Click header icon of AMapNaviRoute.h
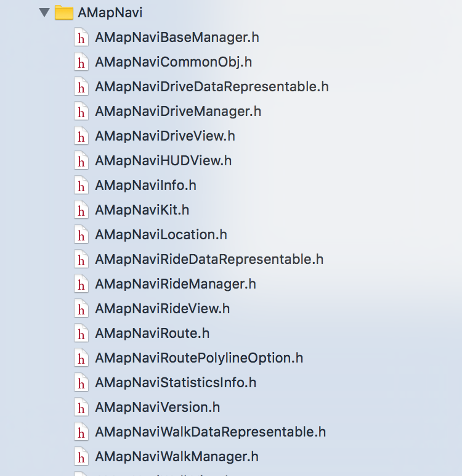This screenshot has width=462, height=476. coord(81,334)
